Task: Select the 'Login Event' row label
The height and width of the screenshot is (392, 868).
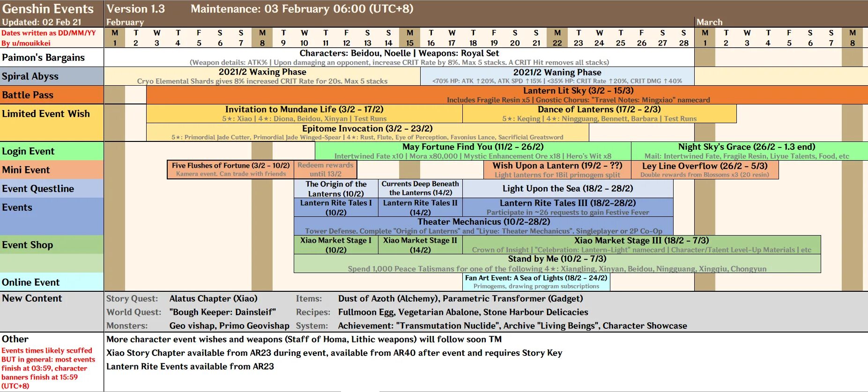Action: [x=52, y=151]
